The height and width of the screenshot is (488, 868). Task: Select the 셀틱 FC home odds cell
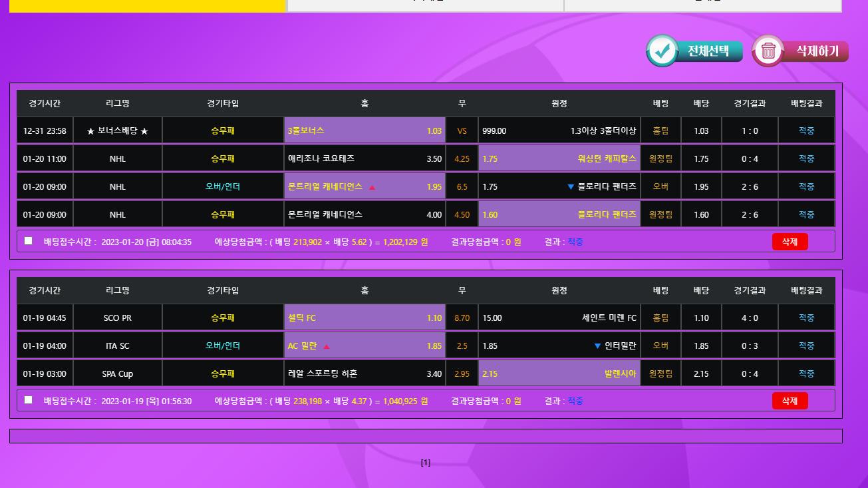(x=364, y=318)
